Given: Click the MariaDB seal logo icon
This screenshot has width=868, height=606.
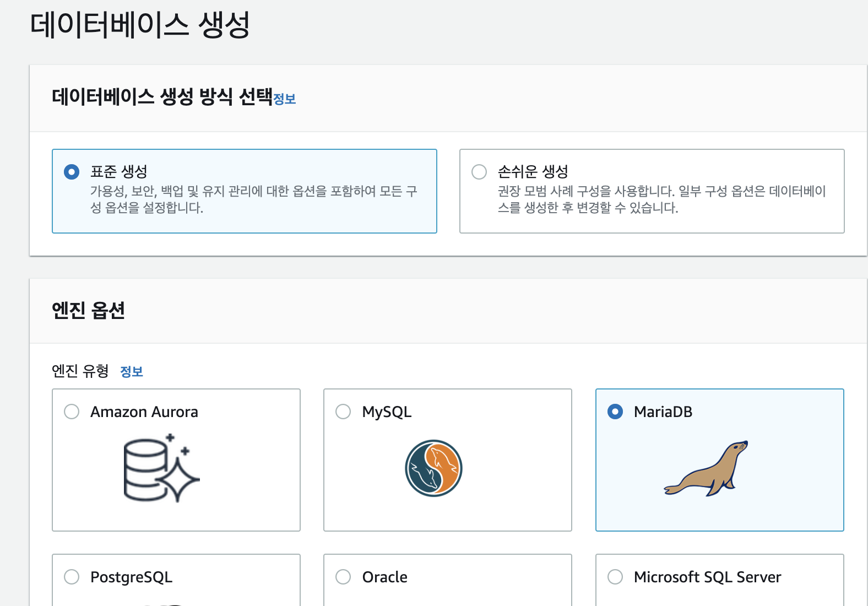Looking at the screenshot, I should coord(706,468).
